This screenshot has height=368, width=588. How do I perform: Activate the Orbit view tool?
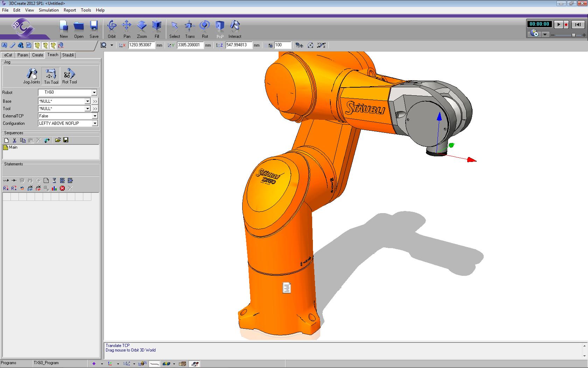click(x=112, y=29)
